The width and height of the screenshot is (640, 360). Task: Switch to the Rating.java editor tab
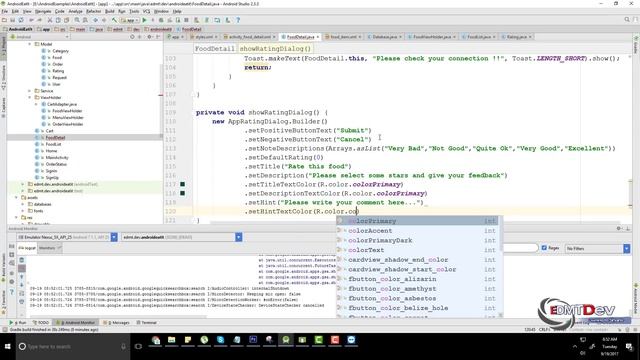516,37
